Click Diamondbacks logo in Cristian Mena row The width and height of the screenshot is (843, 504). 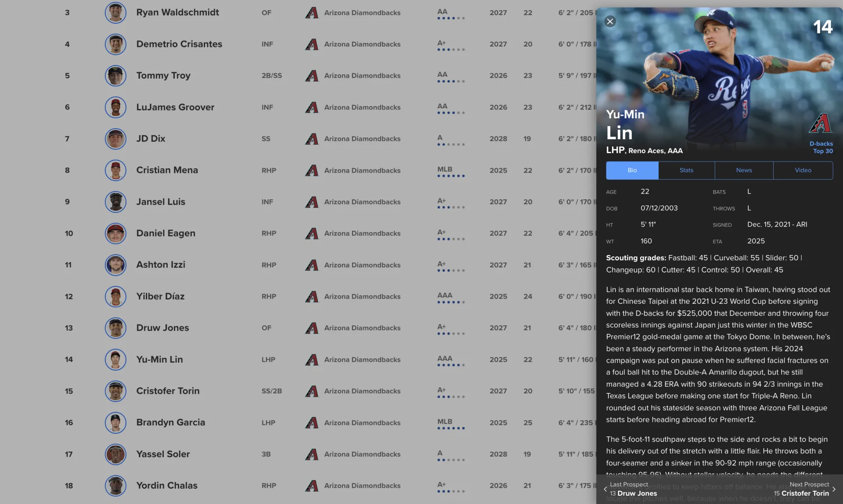[311, 170]
